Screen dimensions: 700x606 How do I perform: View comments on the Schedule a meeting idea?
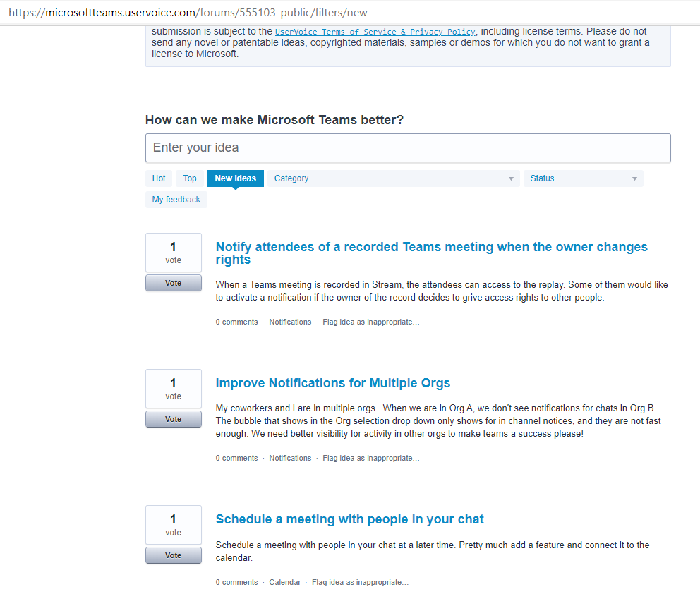[x=236, y=582]
